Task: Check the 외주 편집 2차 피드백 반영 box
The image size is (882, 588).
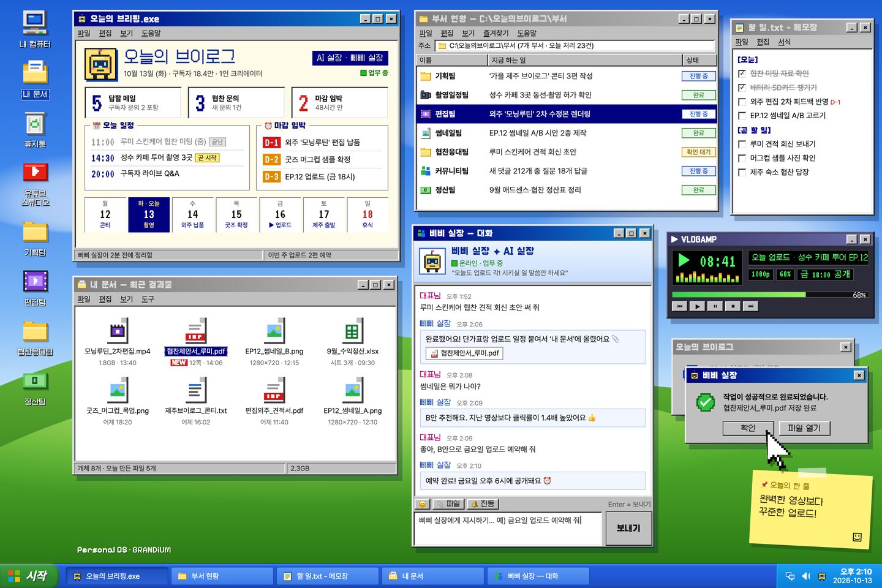Action: (742, 102)
